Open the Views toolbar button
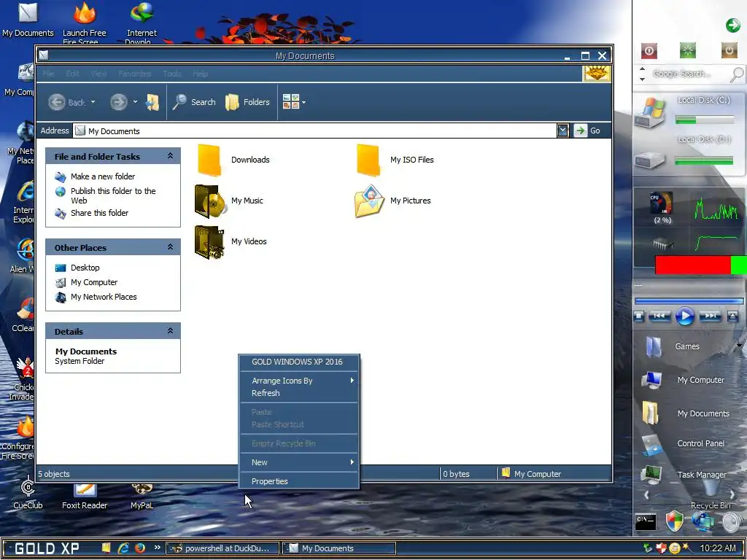This screenshot has width=747, height=560. click(x=294, y=101)
